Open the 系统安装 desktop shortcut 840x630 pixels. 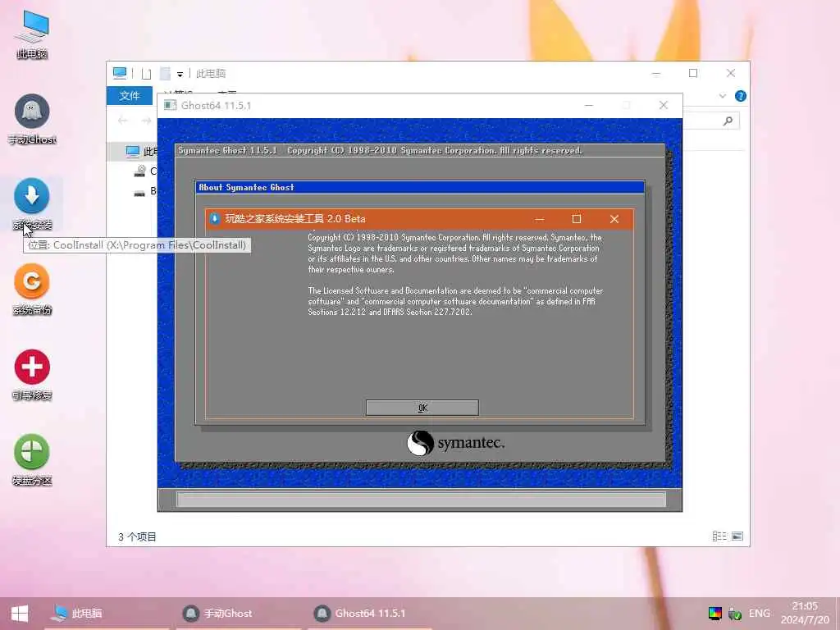(32, 204)
